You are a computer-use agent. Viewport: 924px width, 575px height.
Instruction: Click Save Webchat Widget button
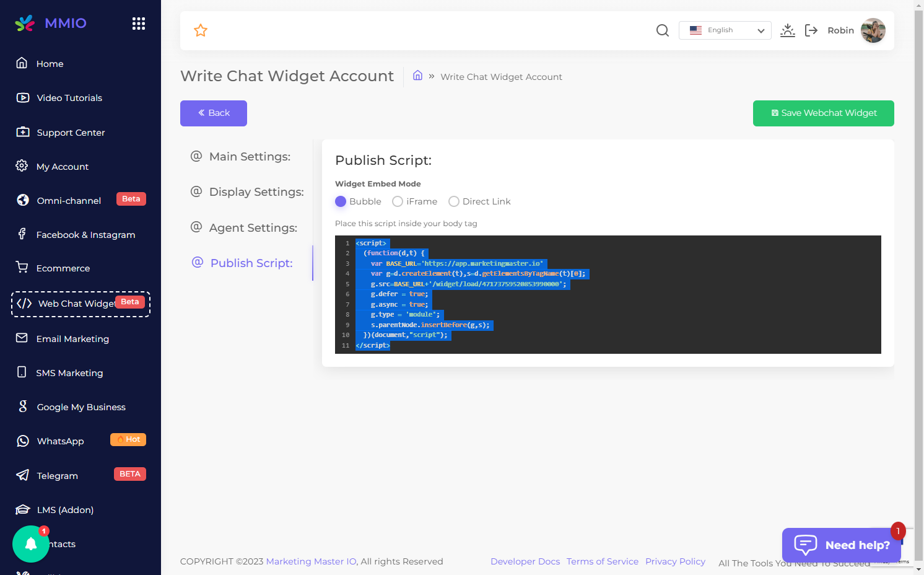pos(824,113)
